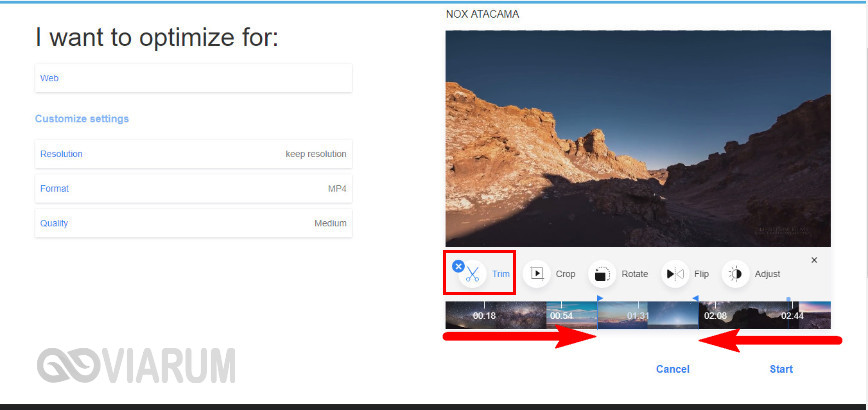Expand the Format MP4 setting

click(x=193, y=188)
